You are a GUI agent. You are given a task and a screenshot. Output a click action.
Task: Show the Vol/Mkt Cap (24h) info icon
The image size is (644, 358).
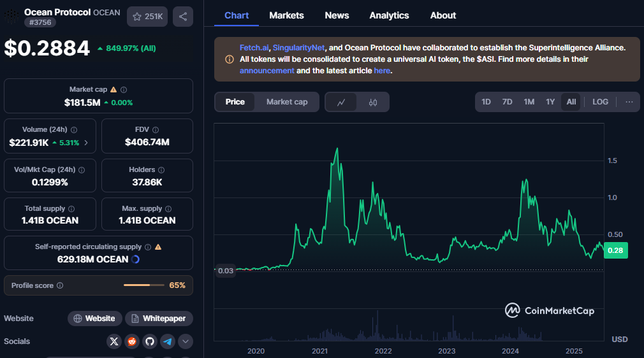pyautogui.click(x=82, y=170)
